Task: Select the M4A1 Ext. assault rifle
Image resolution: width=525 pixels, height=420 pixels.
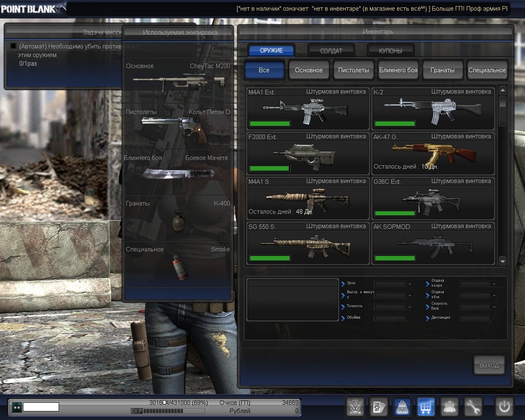Action: point(308,108)
